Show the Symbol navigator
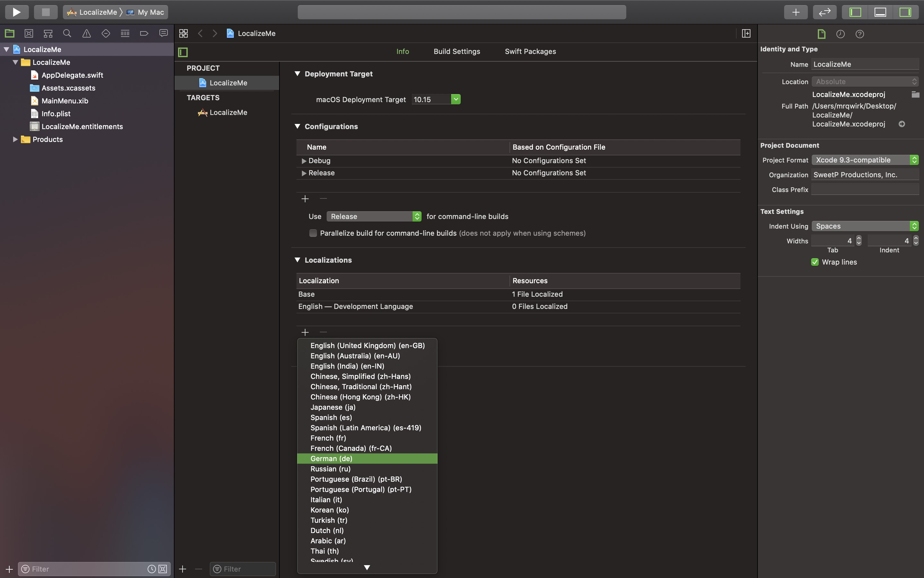924x578 pixels. tap(48, 34)
